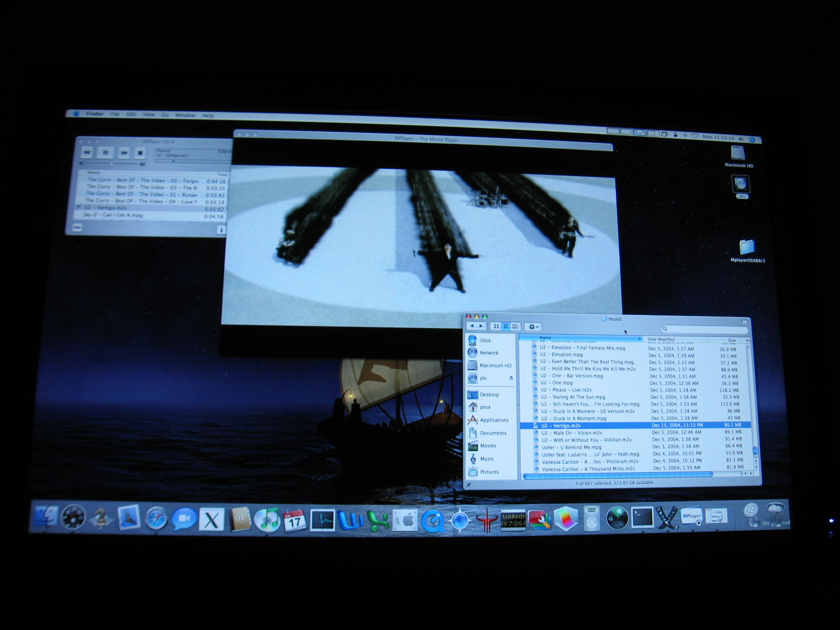The image size is (840, 630).
Task: Skip to next track in MPlayer OS X
Action: click(123, 153)
